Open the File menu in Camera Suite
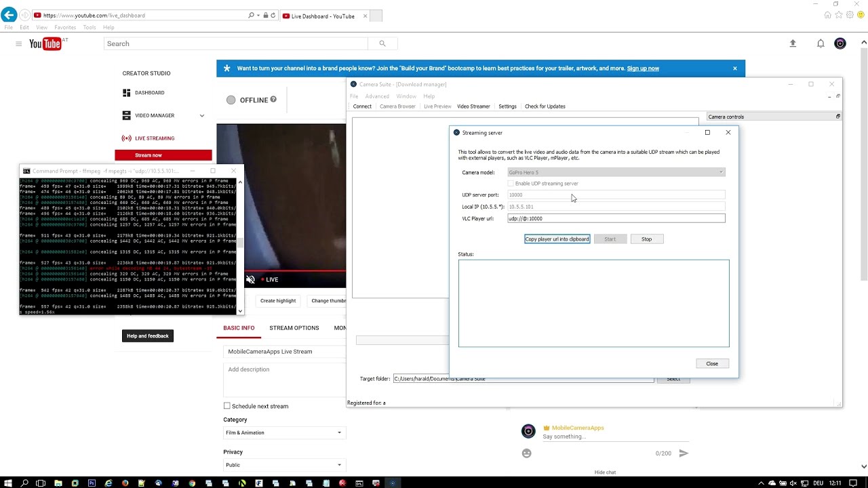The width and height of the screenshot is (868, 488). pos(354,96)
